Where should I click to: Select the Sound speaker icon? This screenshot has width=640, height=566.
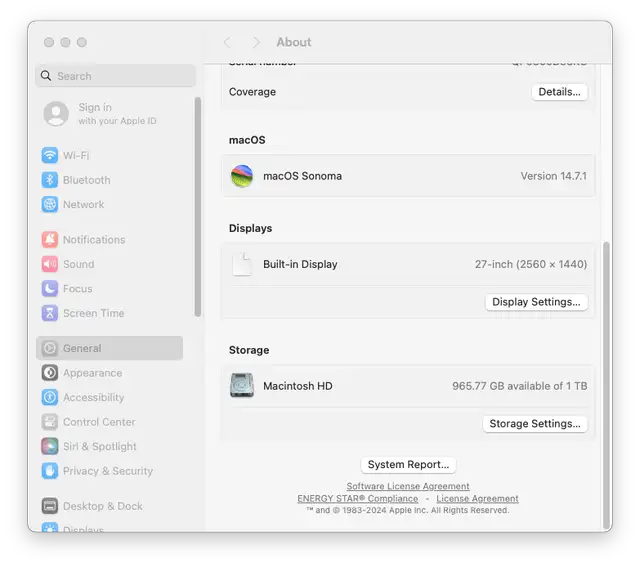pyautogui.click(x=50, y=264)
